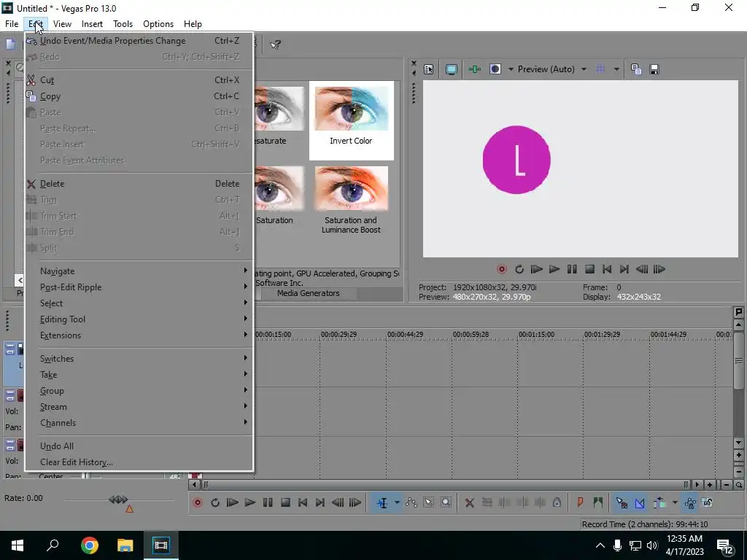Image resolution: width=747 pixels, height=560 pixels.
Task: Insert Marker orange flag icon
Action: (x=580, y=502)
